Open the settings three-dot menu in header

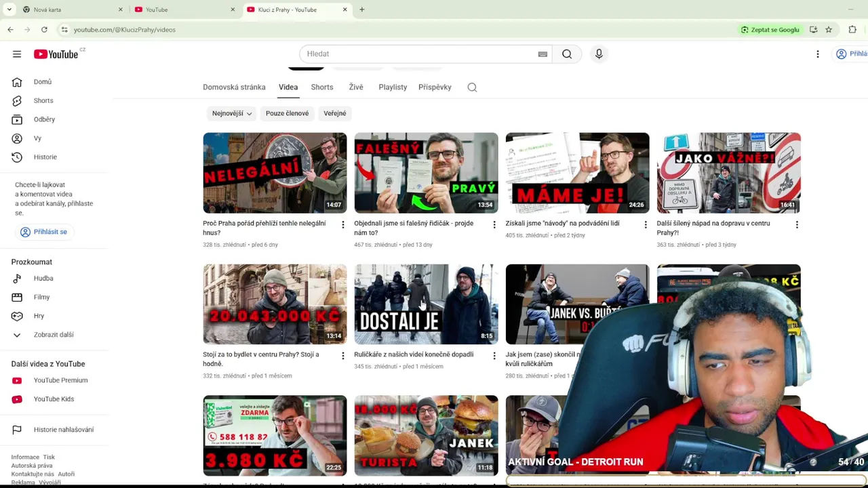pos(818,54)
